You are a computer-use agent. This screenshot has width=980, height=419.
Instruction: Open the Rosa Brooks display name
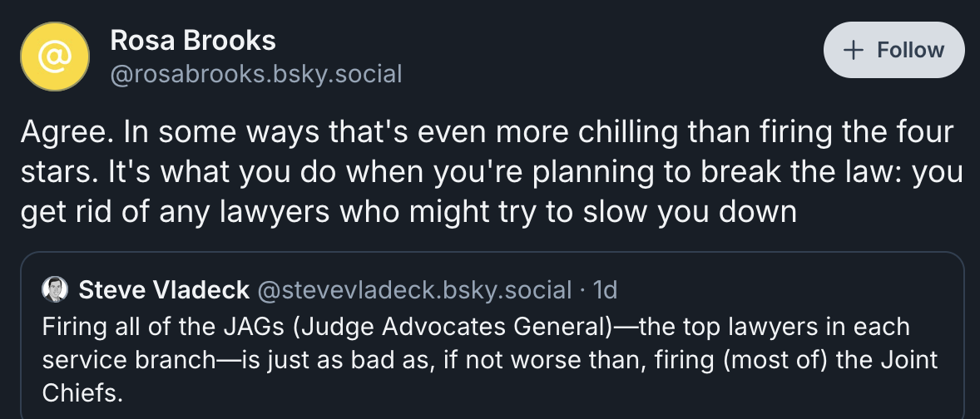click(193, 40)
